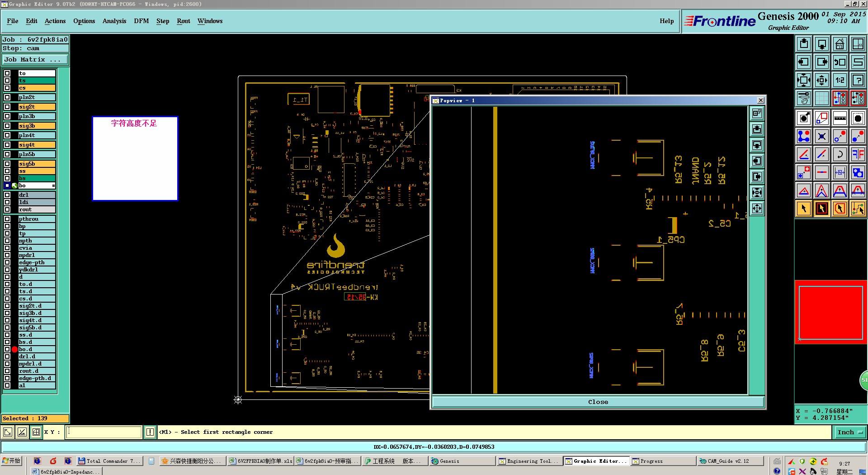This screenshot has height=475, width=868.
Task: Toggle display checkbox for layer al
Action: pyautogui.click(x=7, y=385)
